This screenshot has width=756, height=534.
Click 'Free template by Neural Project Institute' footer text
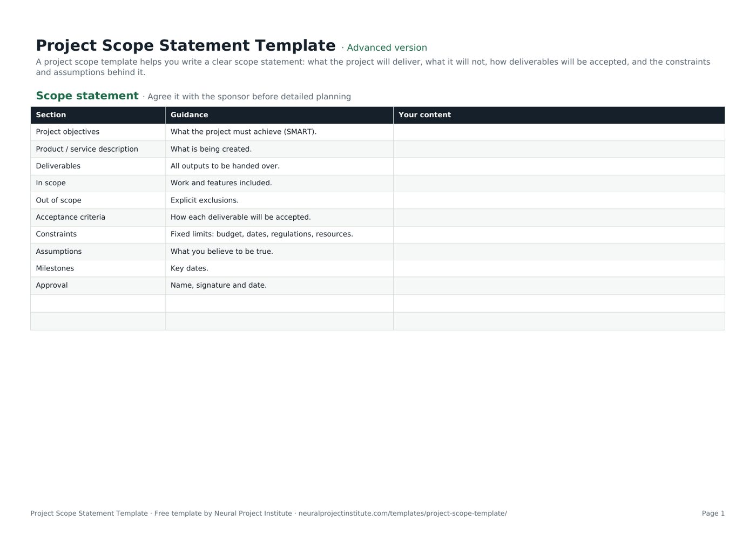pos(223,513)
